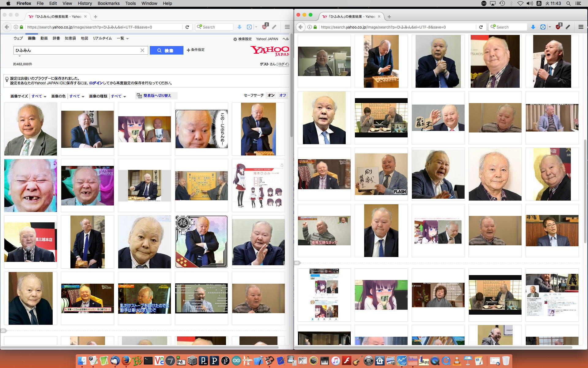Click the uBlock shield icon in left toolbar

pos(265,27)
